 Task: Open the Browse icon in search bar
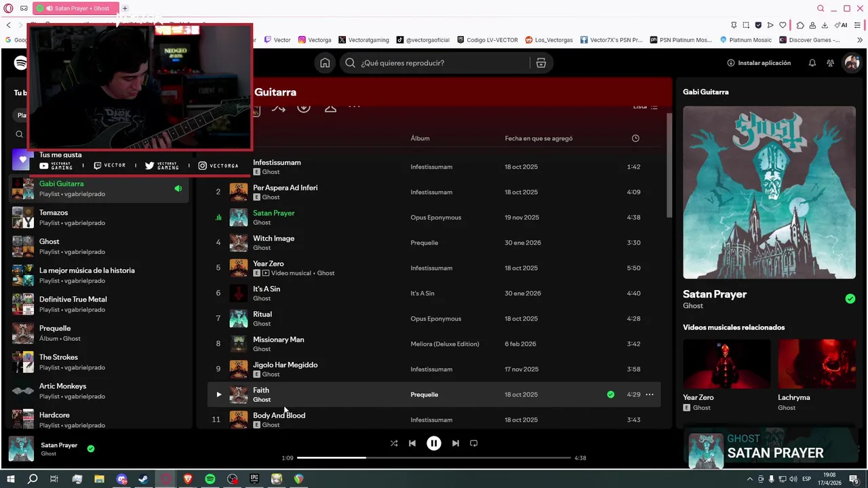[540, 63]
